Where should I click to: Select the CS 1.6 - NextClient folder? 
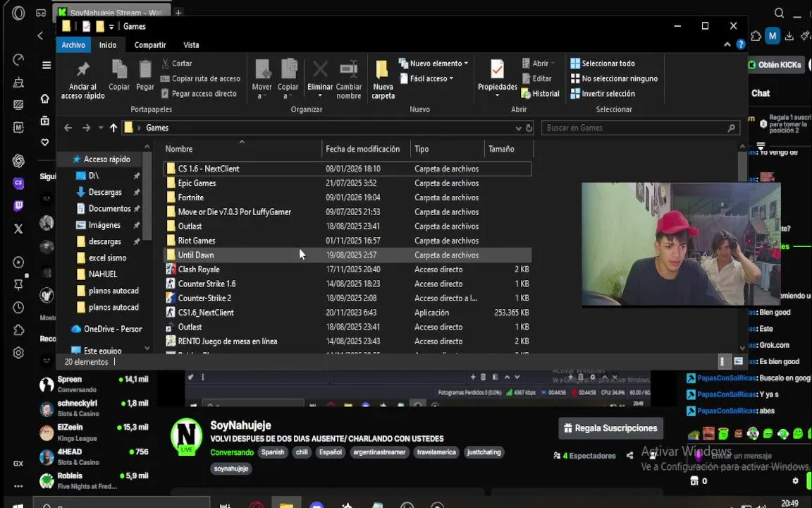coord(347,169)
